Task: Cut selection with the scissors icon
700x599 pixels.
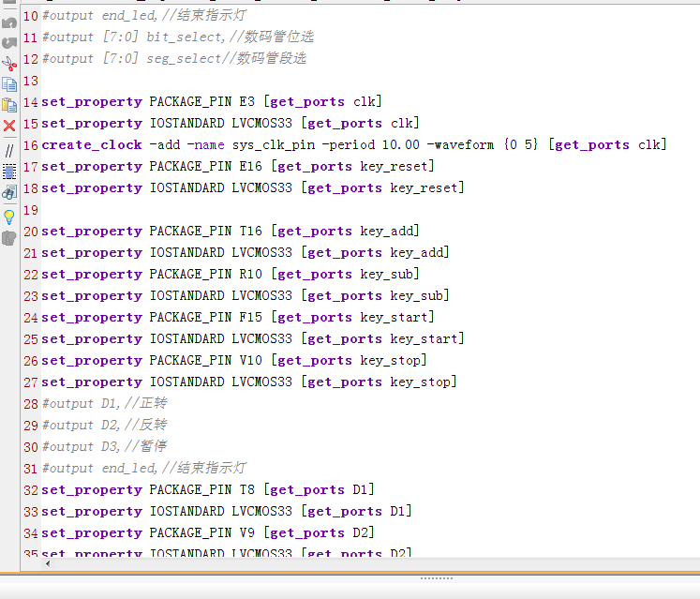Action: pyautogui.click(x=9, y=64)
